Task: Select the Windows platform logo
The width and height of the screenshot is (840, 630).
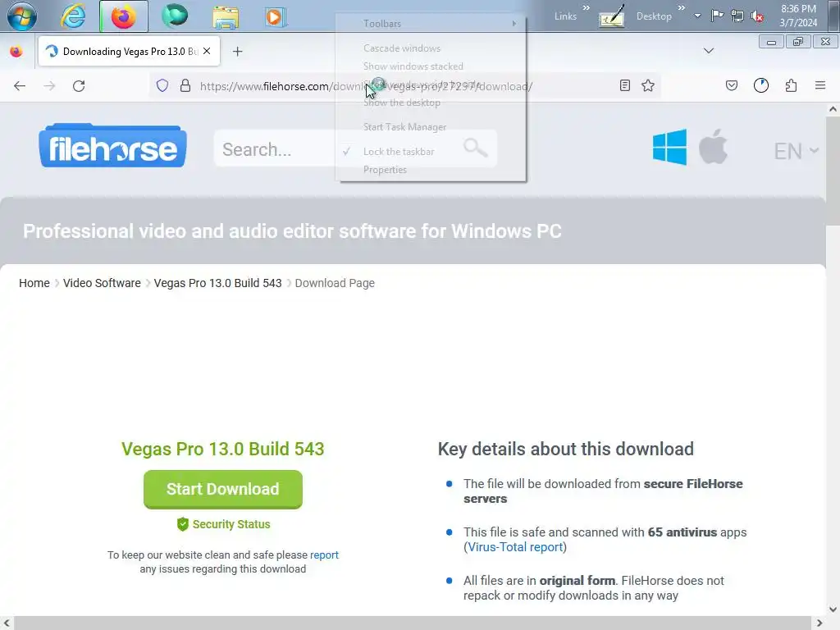Action: click(669, 147)
